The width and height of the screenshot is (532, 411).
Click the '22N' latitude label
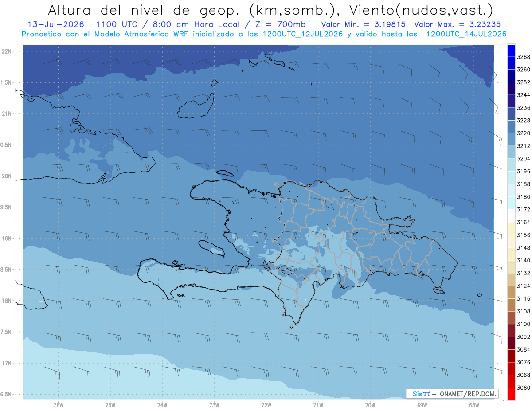[8, 51]
